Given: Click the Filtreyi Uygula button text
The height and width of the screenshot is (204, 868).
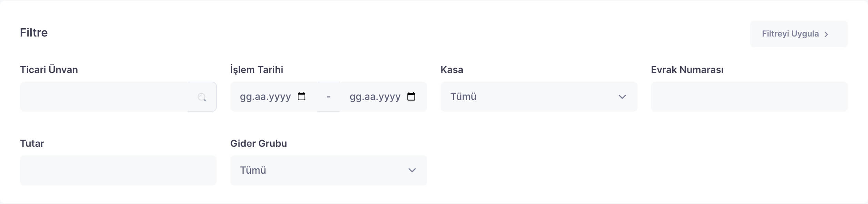Looking at the screenshot, I should click(x=790, y=34).
